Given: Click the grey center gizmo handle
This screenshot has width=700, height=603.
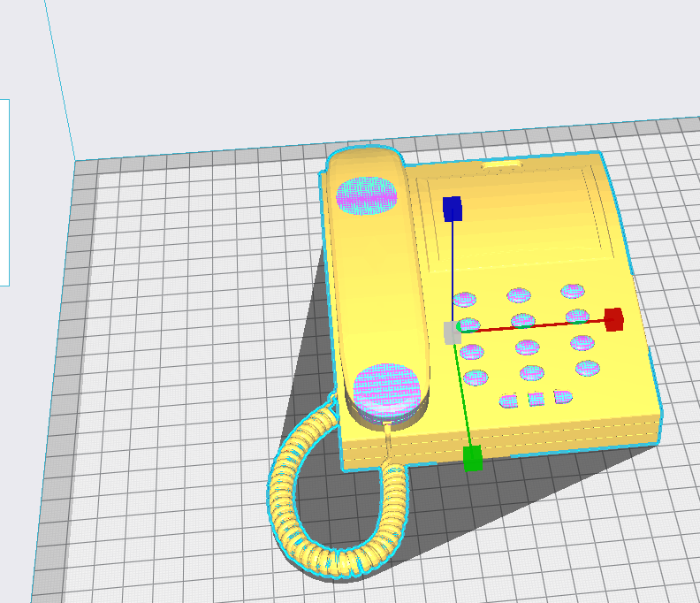Looking at the screenshot, I should pos(453,332).
